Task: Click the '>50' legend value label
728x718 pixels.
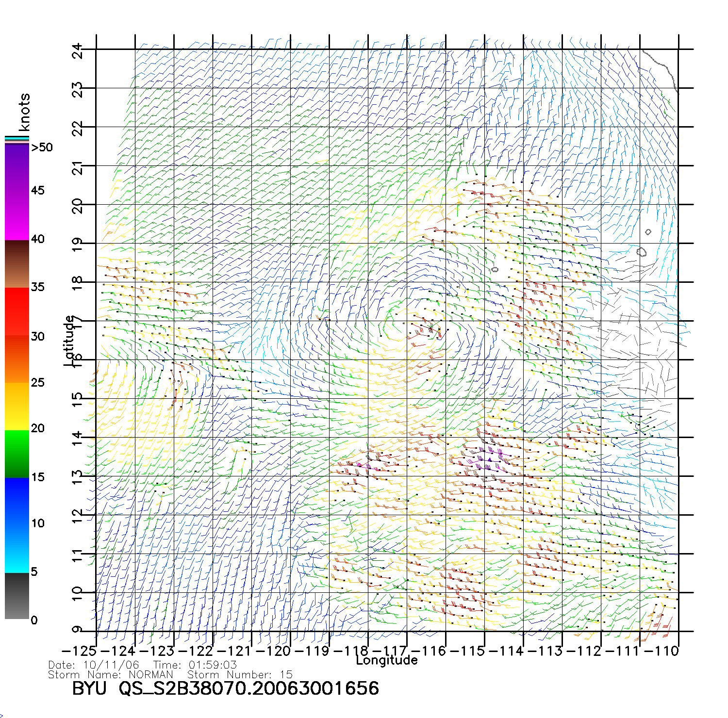Action: click(42, 147)
